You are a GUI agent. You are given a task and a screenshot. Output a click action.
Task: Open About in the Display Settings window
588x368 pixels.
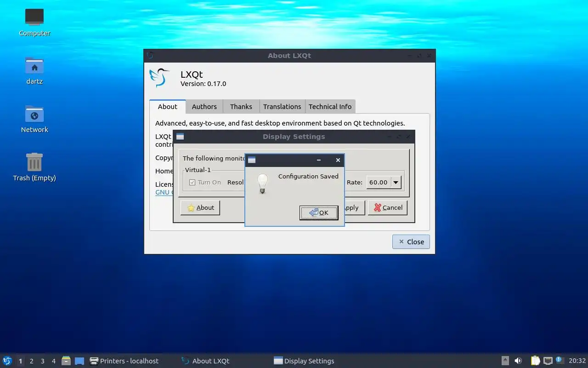pos(200,207)
